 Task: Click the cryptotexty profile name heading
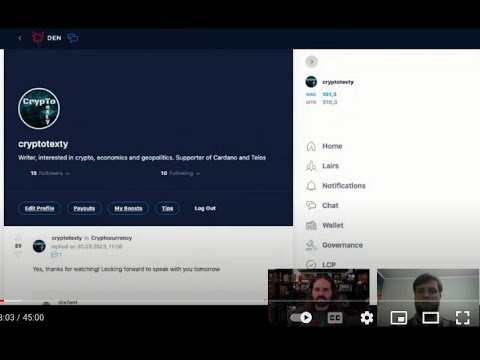coord(43,144)
